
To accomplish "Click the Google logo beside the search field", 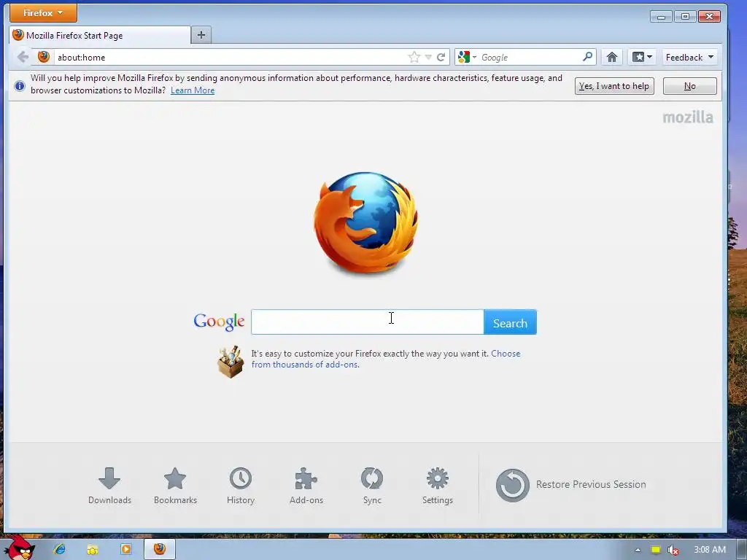I will 219,322.
